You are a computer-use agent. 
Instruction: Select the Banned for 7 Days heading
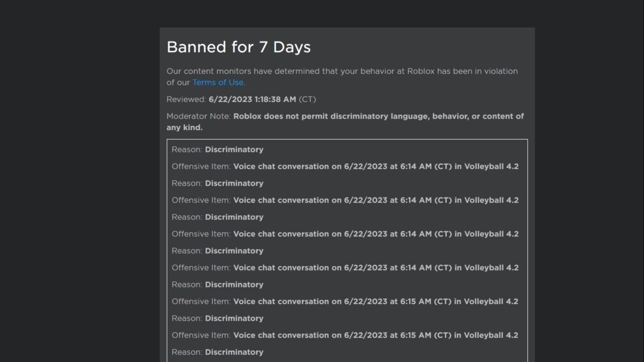(238, 46)
